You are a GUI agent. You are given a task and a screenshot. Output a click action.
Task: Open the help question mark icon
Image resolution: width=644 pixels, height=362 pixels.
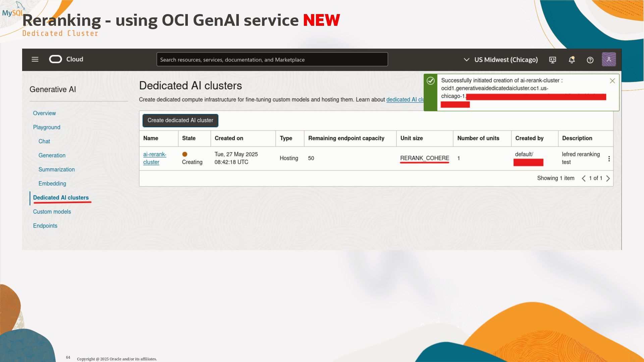click(x=590, y=60)
